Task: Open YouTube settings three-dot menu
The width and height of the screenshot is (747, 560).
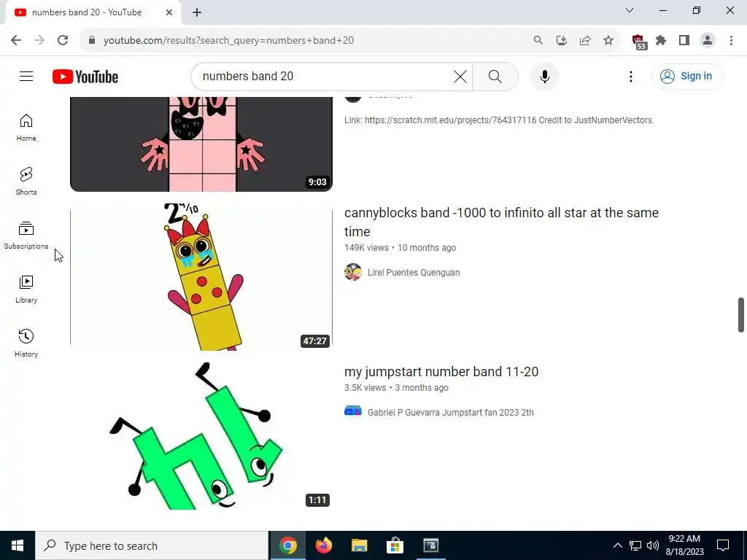Action: pos(631,76)
